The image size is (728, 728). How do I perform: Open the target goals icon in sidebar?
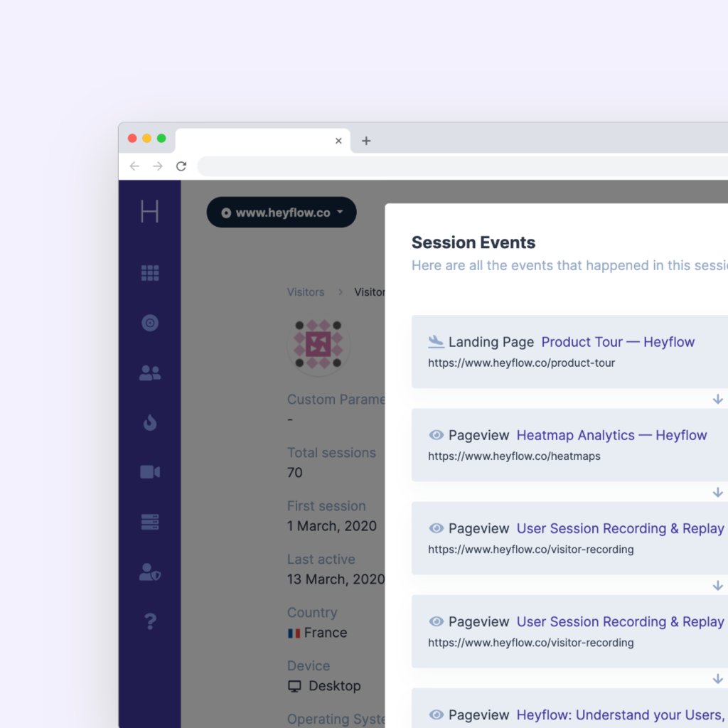click(149, 323)
